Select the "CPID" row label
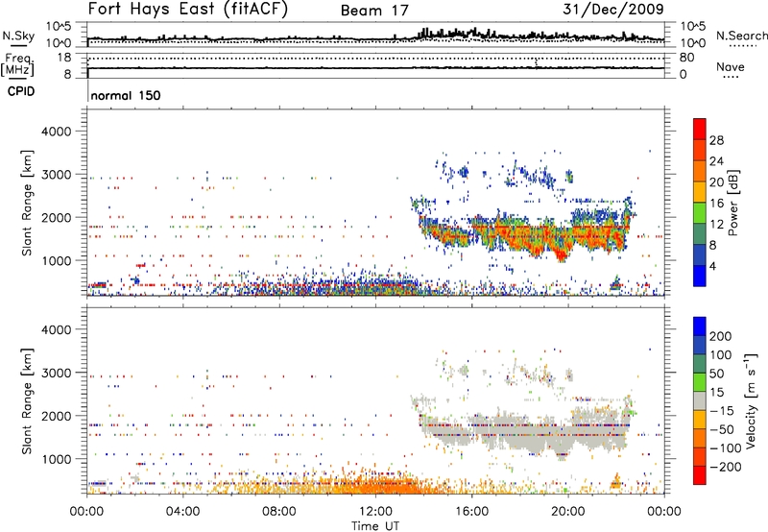This screenshot has width=768, height=532. (21, 91)
